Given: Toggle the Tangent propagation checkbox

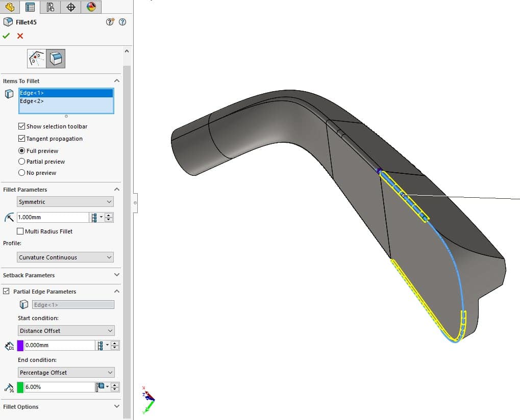Looking at the screenshot, I should (x=21, y=139).
